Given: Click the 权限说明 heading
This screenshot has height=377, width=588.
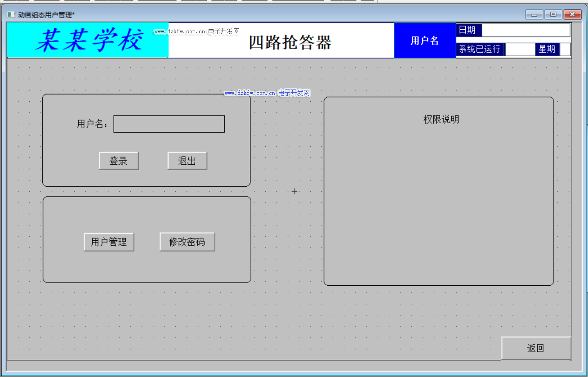Looking at the screenshot, I should (x=441, y=119).
